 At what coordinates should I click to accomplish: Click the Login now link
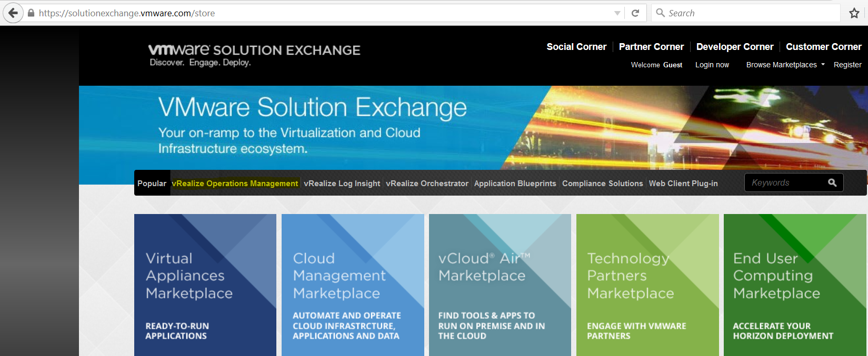712,65
